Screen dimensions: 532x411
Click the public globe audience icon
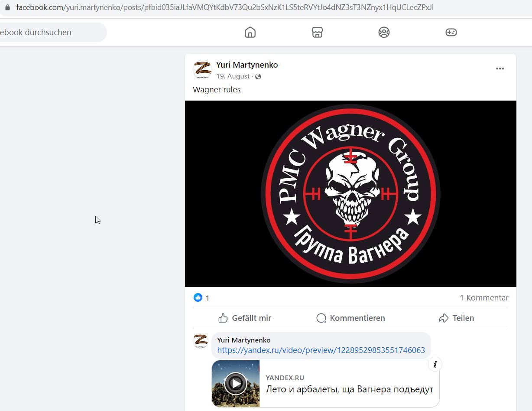click(258, 77)
